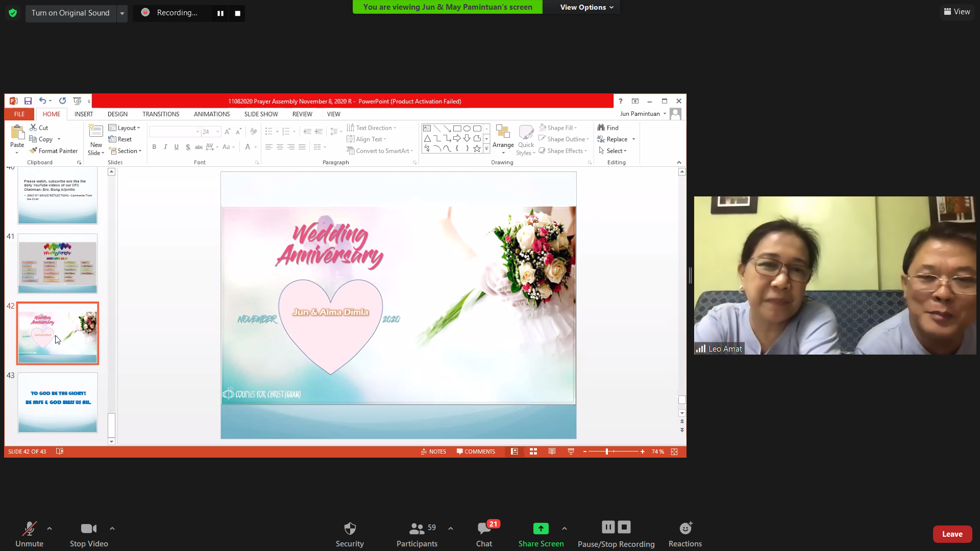Screen dimensions: 980x551
Task: Click the Find binoculars command
Action: [608, 128]
